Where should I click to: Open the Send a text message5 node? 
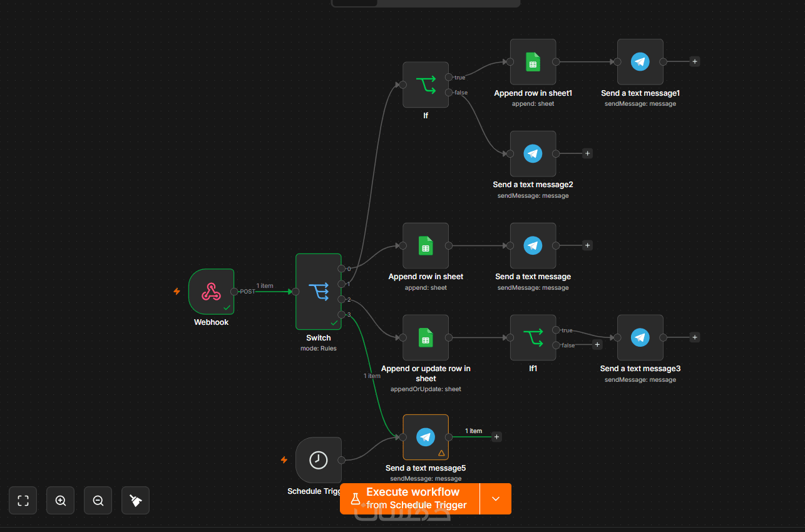click(426, 437)
